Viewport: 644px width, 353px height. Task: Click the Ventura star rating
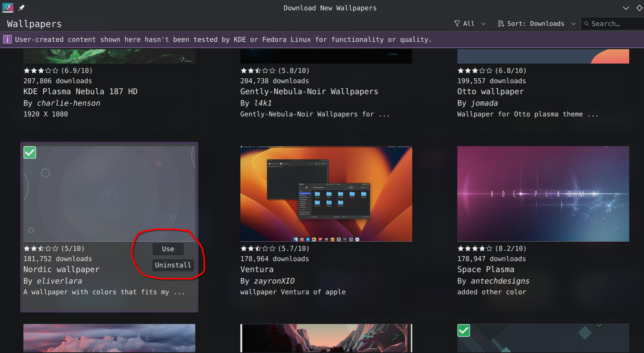point(258,249)
